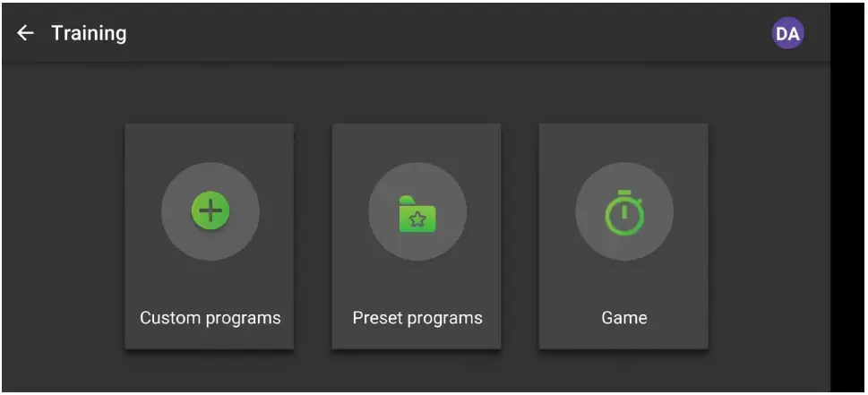Go back using the header arrow
Screen dimensions: 868x395
click(25, 33)
